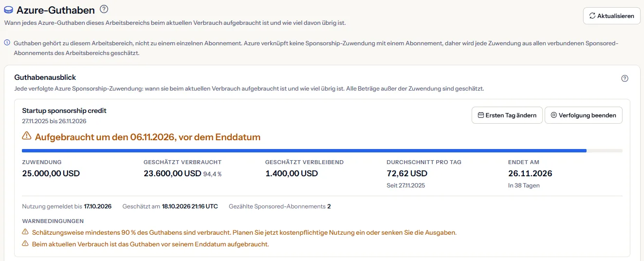Click Aufgebraucht um den 06.11.2026 heading
Viewport: 644px width, 261px height.
[x=147, y=137]
